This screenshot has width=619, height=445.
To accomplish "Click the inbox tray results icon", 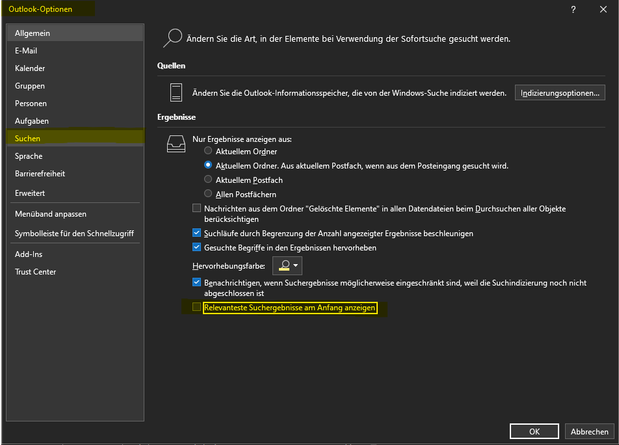I will coord(176,144).
